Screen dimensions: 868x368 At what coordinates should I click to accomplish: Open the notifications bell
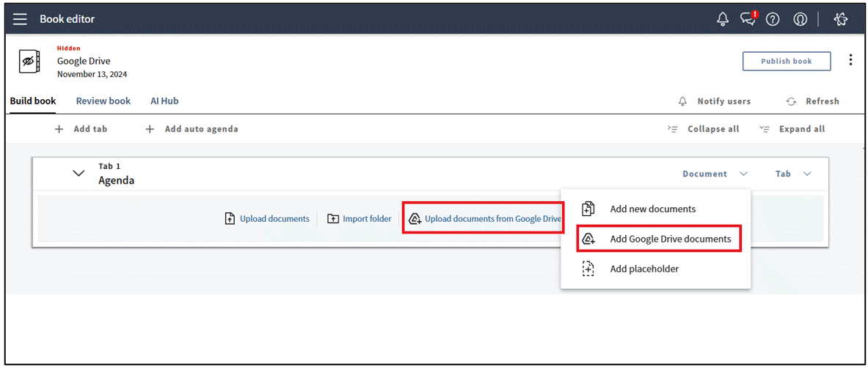(723, 20)
